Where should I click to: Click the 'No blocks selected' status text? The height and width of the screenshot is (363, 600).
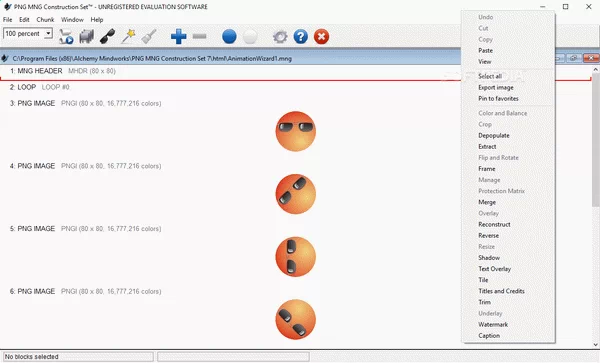(31, 357)
